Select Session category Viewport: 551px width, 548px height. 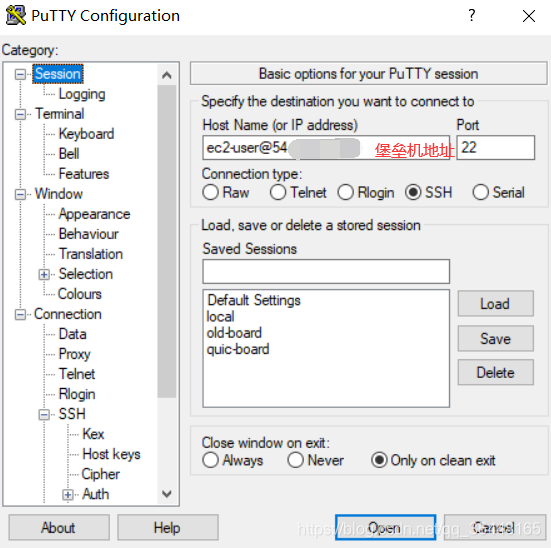[58, 74]
